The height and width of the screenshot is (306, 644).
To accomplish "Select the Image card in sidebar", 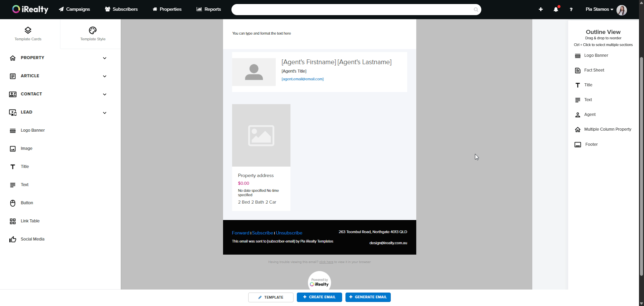I will click(x=26, y=148).
